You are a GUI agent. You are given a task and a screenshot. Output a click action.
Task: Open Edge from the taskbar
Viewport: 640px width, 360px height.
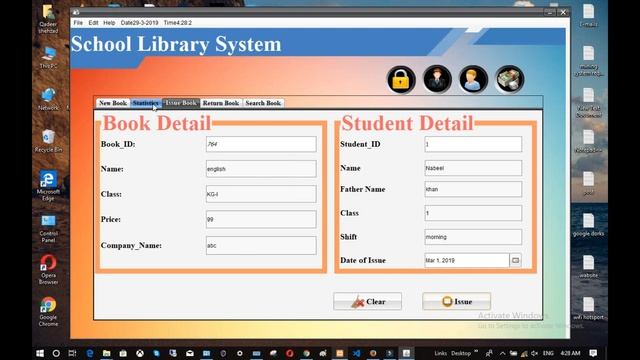coord(90,353)
